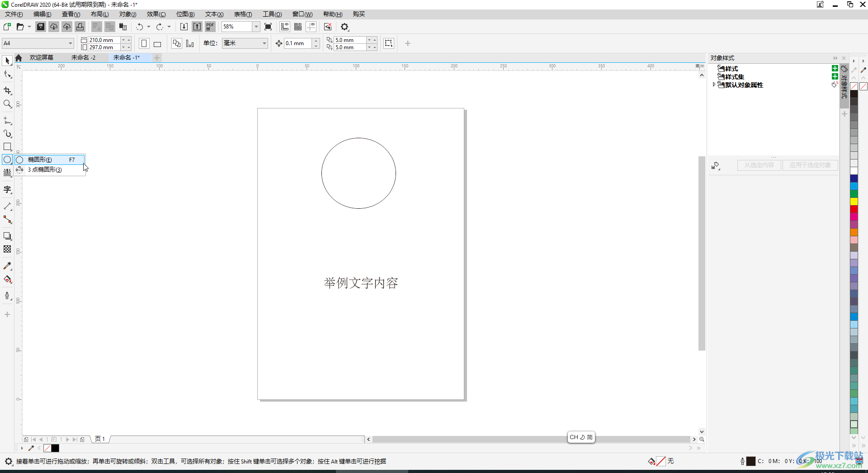The width and height of the screenshot is (868, 473).
Task: Switch to the 欢迎屏幕 tab
Action: tap(42, 58)
